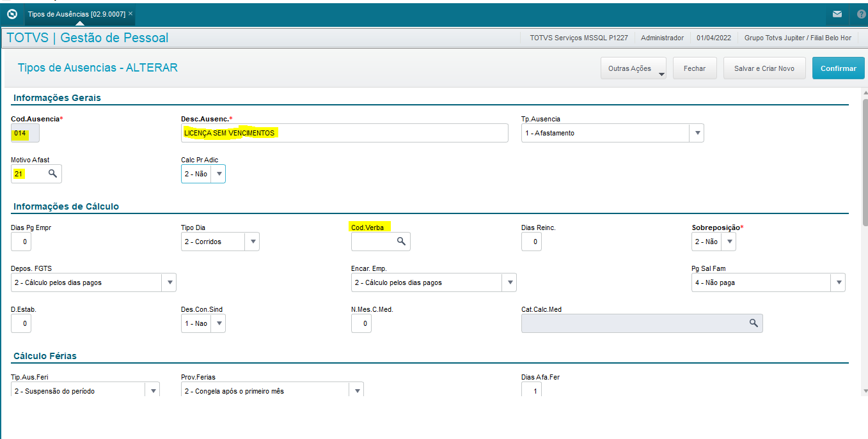Close the Tipos de Ausências tab

[130, 13]
